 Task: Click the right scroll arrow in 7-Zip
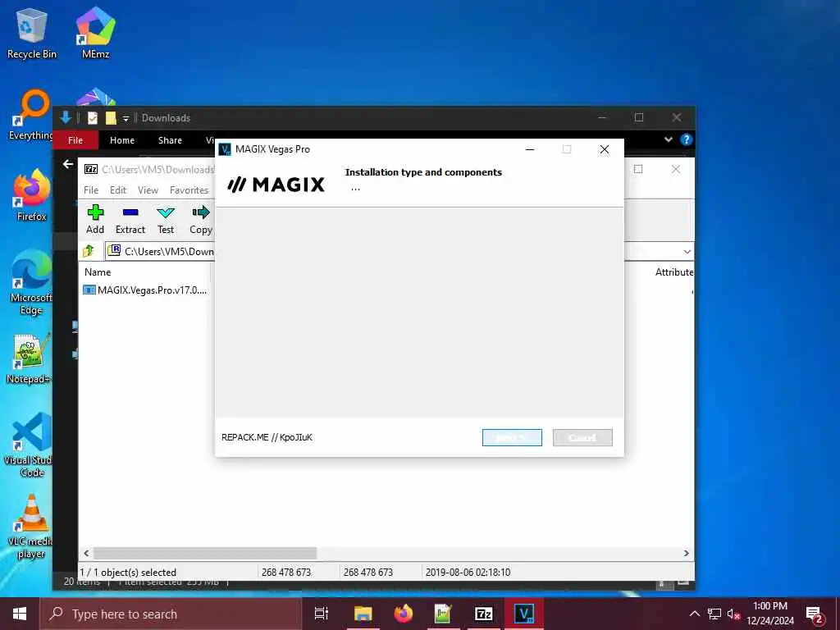click(687, 553)
